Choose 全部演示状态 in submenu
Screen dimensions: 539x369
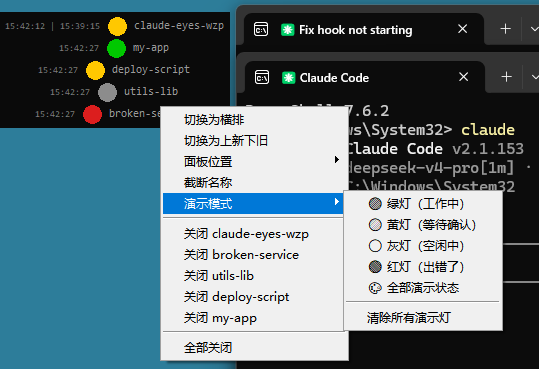[423, 288]
